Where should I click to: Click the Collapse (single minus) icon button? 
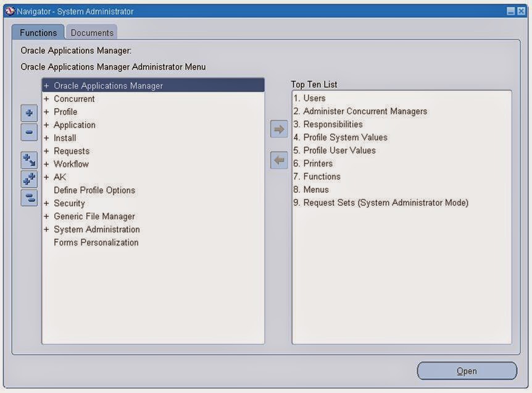tap(29, 132)
